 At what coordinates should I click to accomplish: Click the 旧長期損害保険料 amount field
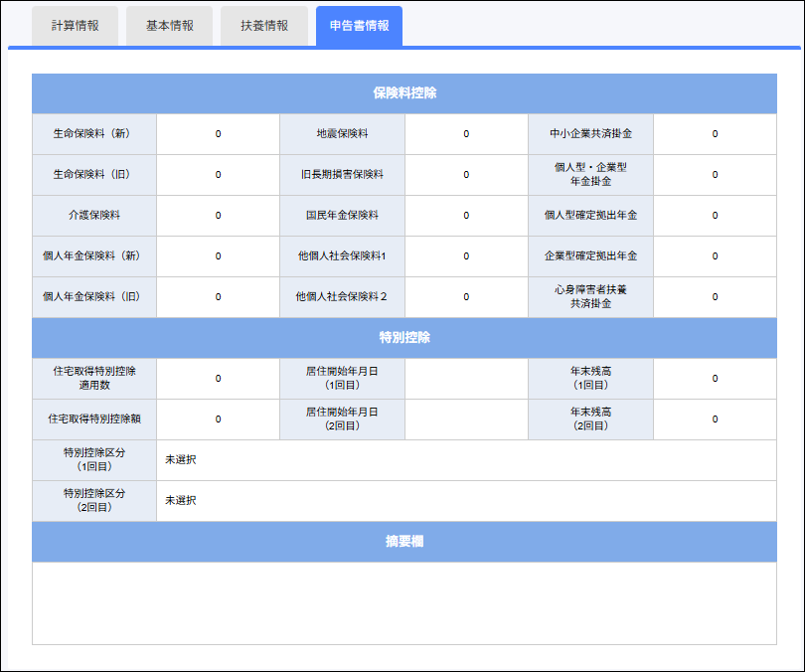pyautogui.click(x=466, y=173)
